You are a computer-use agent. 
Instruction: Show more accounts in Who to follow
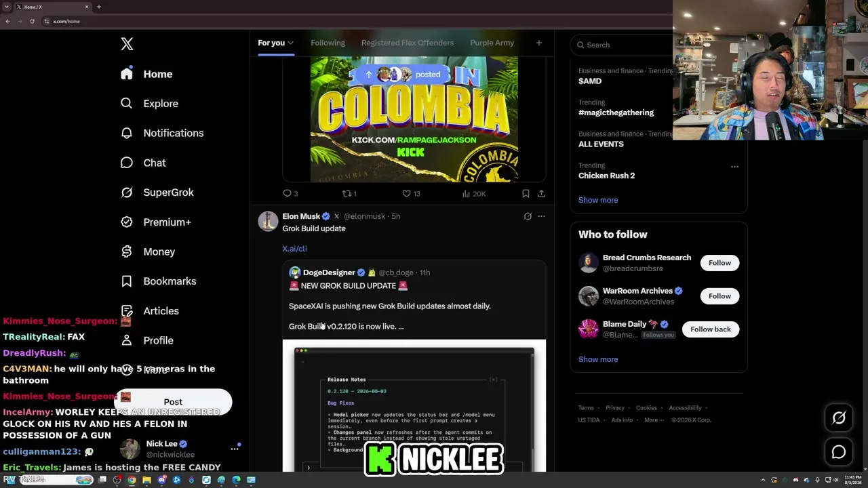598,359
